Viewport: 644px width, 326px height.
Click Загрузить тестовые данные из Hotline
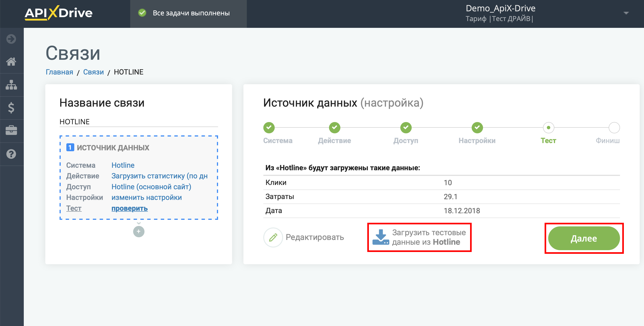(x=419, y=237)
